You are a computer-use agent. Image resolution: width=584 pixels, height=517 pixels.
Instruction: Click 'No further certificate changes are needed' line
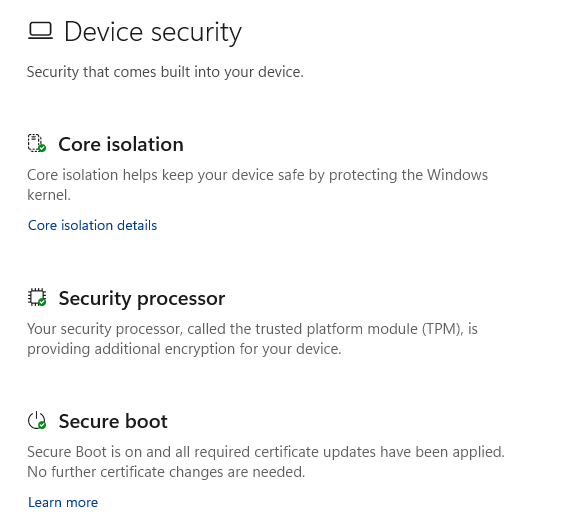click(166, 472)
